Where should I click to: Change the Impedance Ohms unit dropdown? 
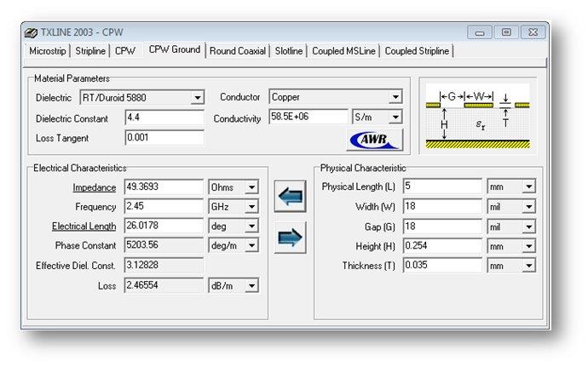(x=251, y=187)
